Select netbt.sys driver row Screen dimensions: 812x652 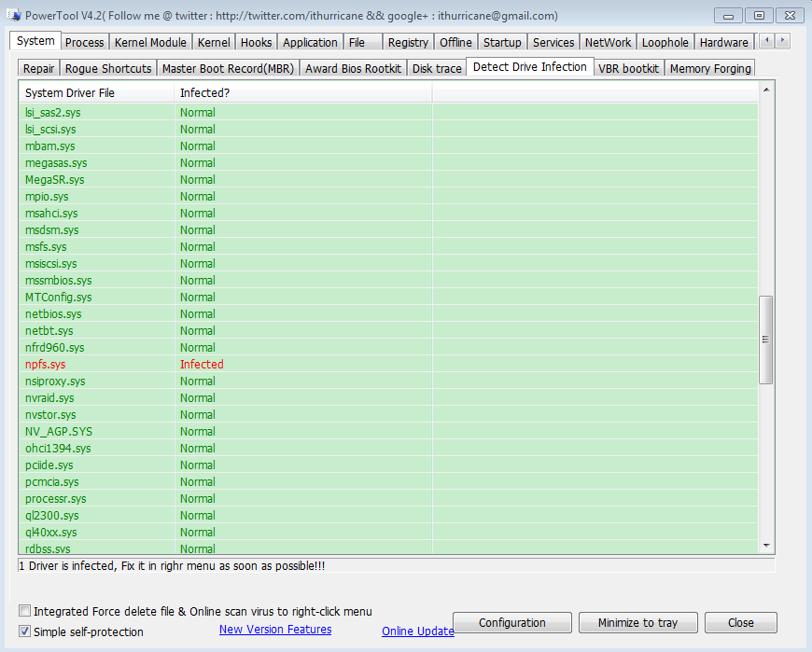click(388, 330)
